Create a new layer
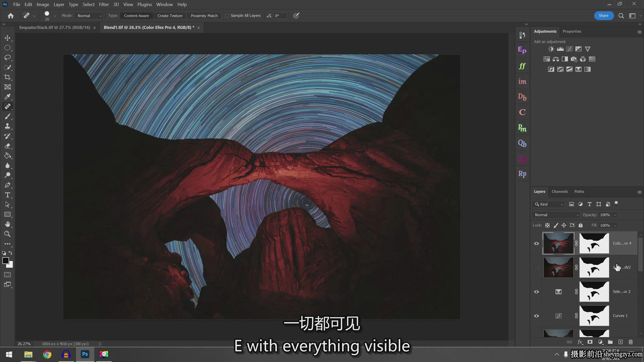Viewport: 644px width, 362px height. 621,342
